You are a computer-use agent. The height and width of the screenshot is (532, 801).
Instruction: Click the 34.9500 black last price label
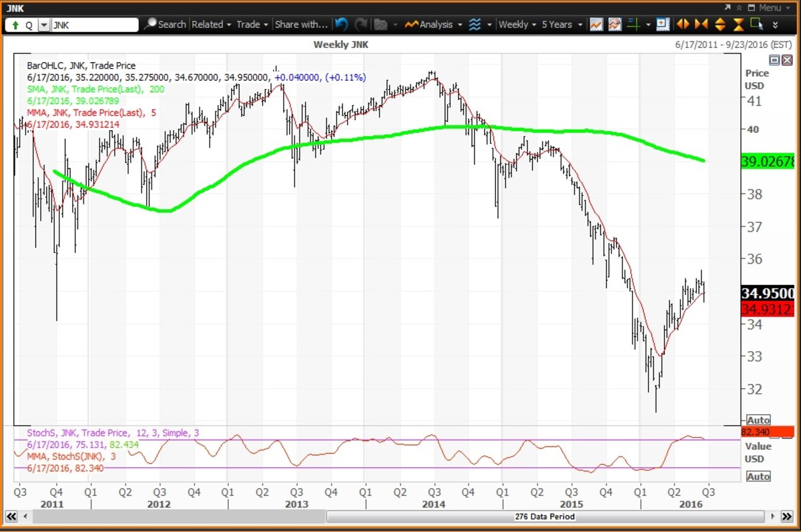point(768,293)
